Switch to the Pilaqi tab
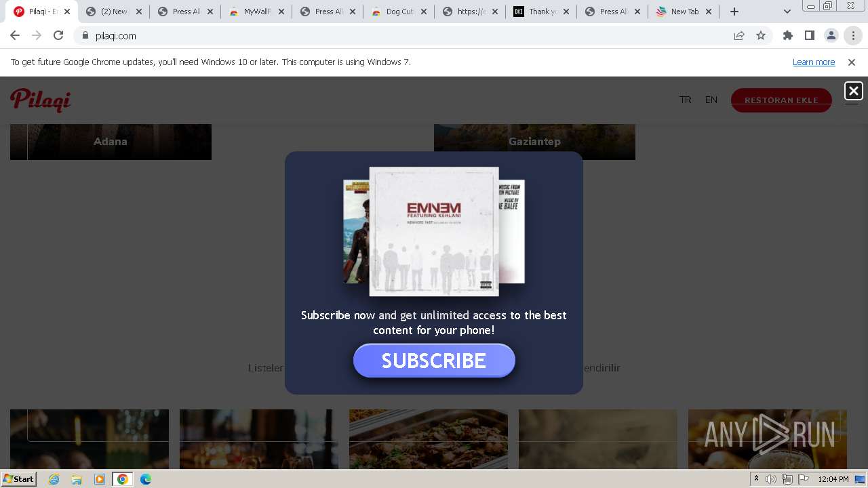The image size is (868, 488). [x=42, y=12]
